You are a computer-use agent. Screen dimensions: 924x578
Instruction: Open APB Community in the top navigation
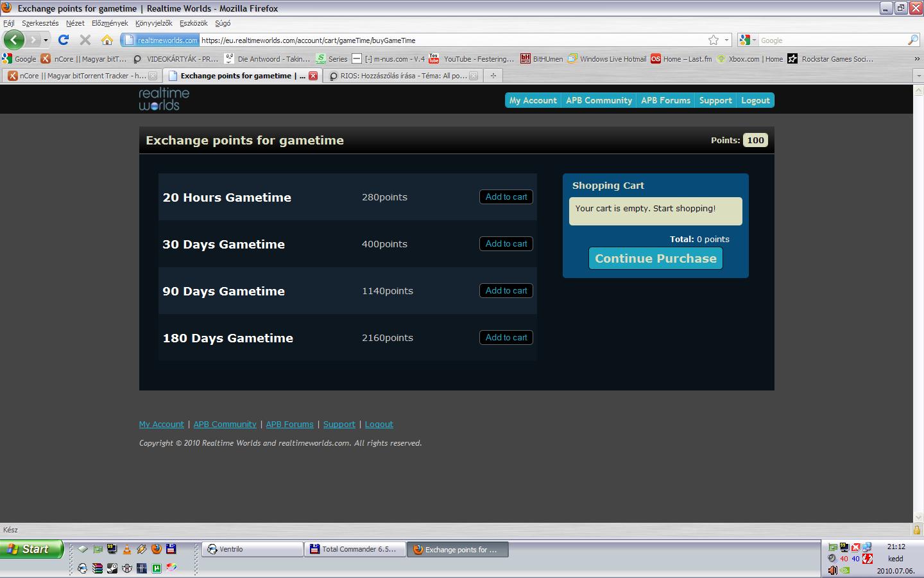tap(599, 100)
